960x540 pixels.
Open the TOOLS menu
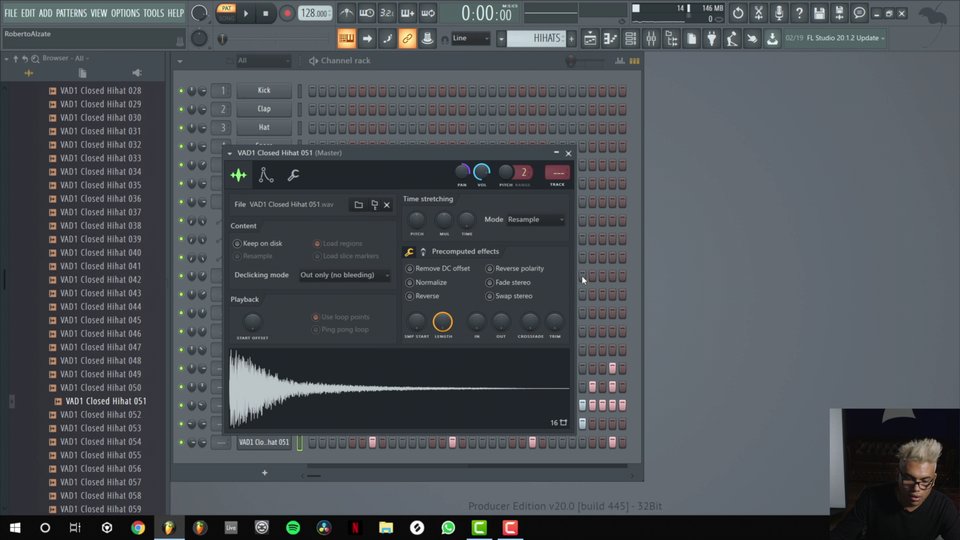(154, 13)
